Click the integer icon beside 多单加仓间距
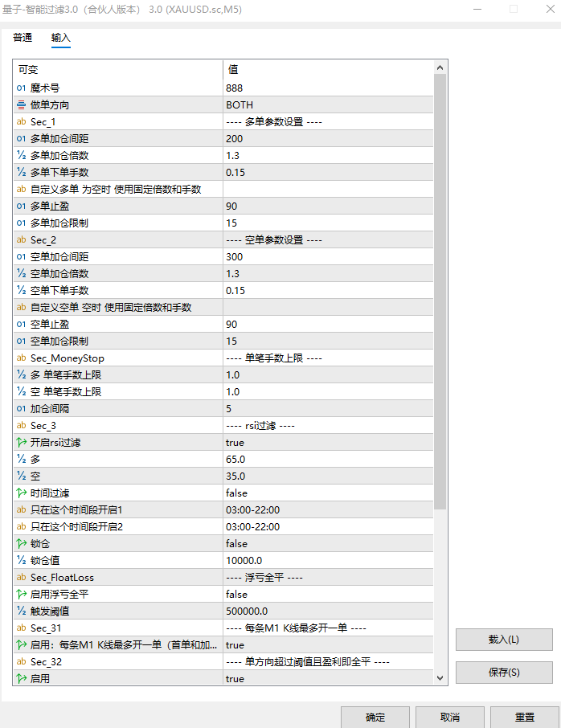This screenshot has height=728, width=561. (x=22, y=138)
